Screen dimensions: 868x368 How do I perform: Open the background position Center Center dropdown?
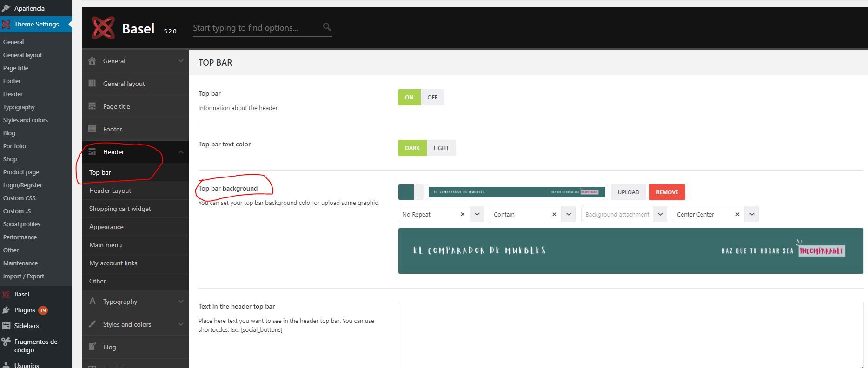click(x=751, y=214)
